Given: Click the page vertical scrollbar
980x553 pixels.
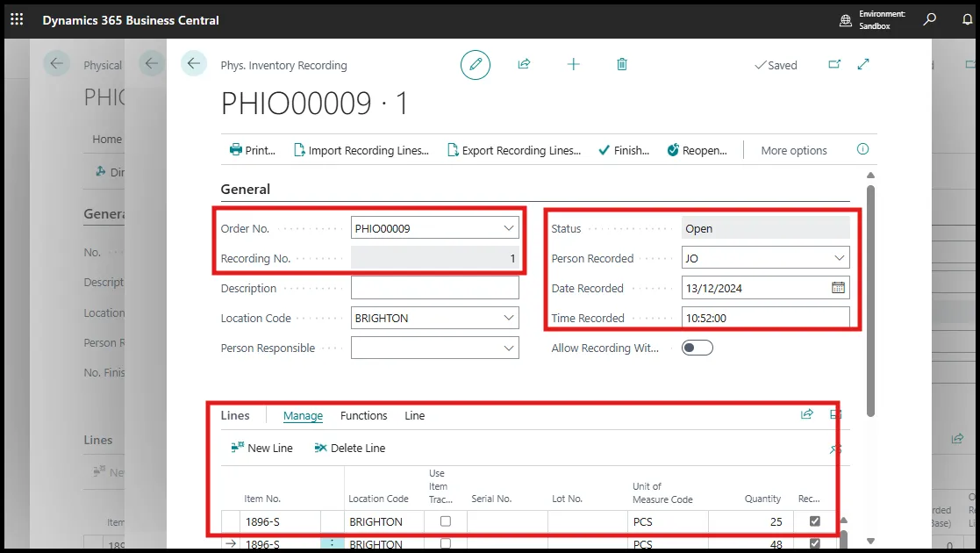Looking at the screenshot, I should [x=870, y=300].
